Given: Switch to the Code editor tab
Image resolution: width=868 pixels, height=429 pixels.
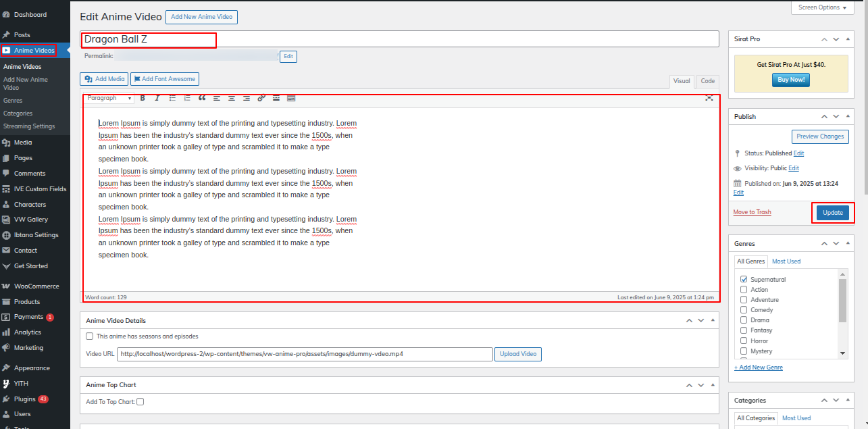Looking at the screenshot, I should (x=707, y=81).
